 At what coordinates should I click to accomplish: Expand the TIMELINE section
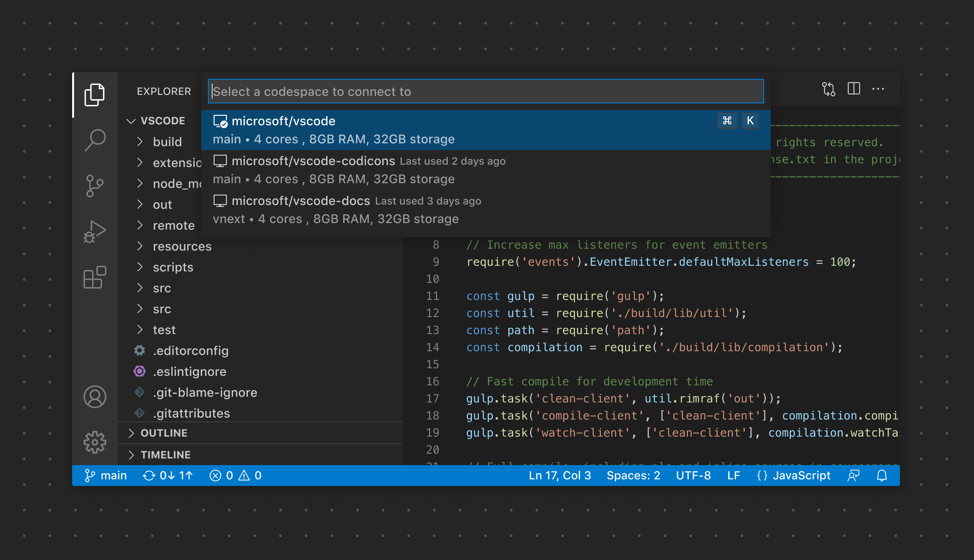pos(165,455)
